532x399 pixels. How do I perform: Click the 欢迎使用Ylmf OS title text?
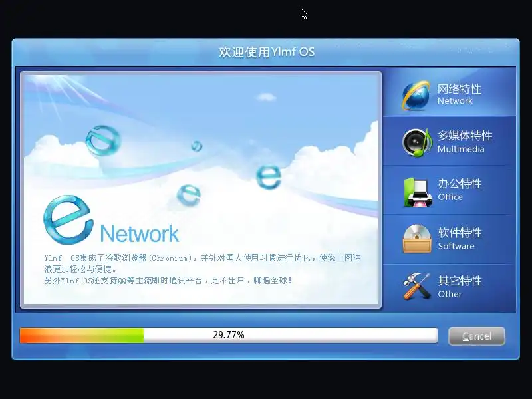click(x=267, y=52)
